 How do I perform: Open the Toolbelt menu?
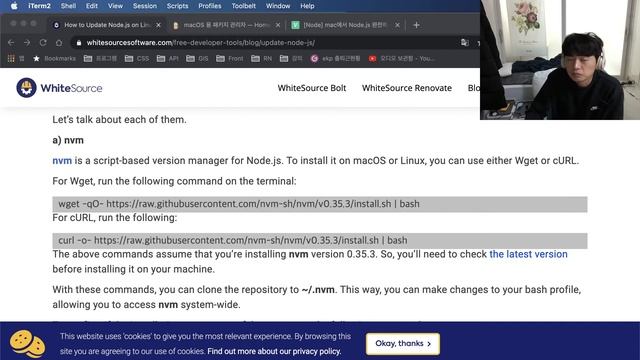point(243,6)
